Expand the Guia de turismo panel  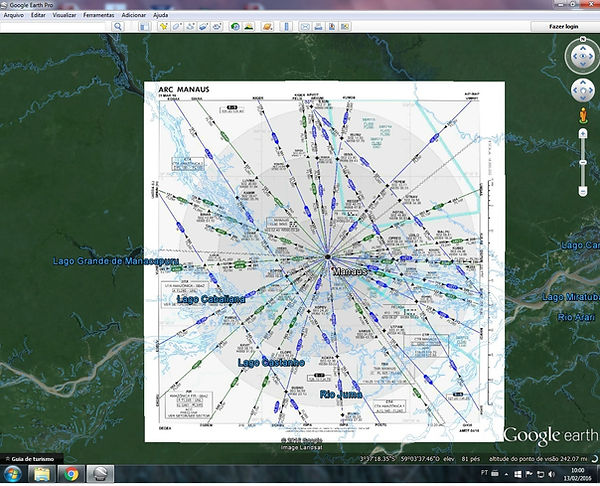point(32,458)
